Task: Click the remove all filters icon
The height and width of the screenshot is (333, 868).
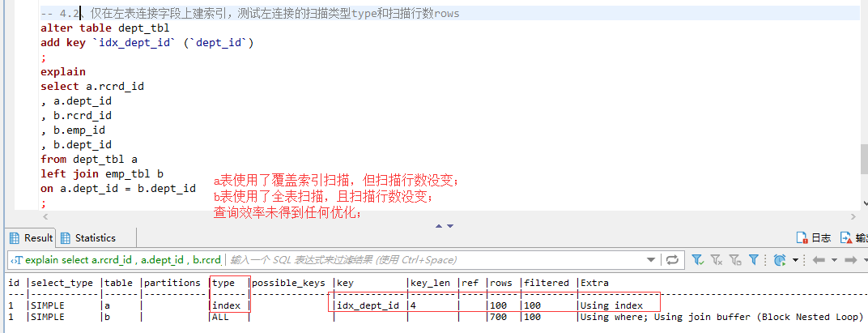Action: [x=717, y=259]
